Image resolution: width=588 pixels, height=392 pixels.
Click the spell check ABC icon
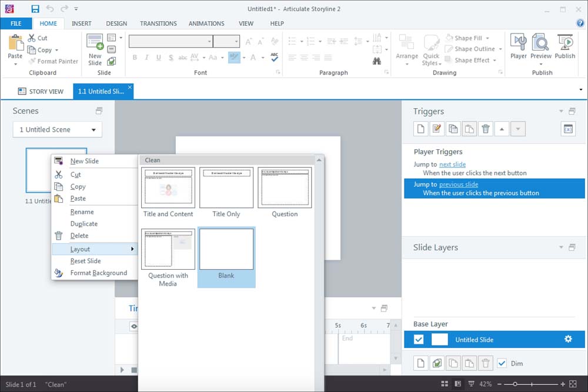pos(275,57)
